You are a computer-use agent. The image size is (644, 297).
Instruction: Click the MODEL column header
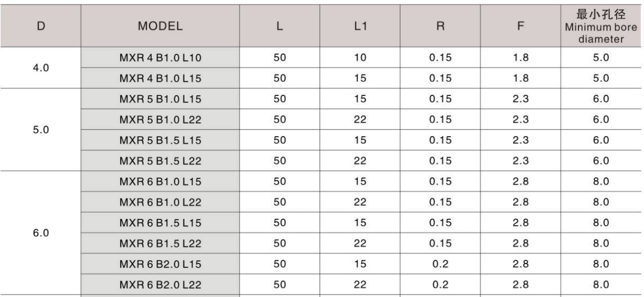point(160,26)
